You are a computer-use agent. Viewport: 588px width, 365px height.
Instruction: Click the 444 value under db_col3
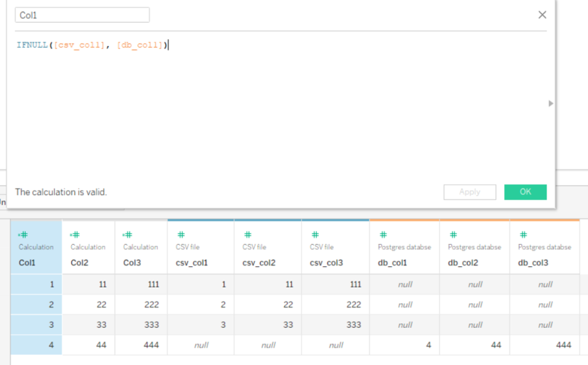point(563,345)
